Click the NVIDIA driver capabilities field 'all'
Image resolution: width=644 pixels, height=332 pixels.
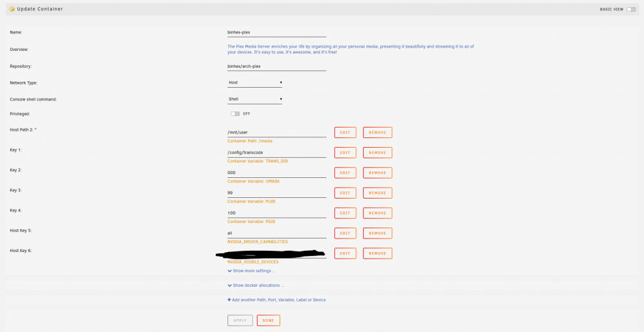click(277, 233)
